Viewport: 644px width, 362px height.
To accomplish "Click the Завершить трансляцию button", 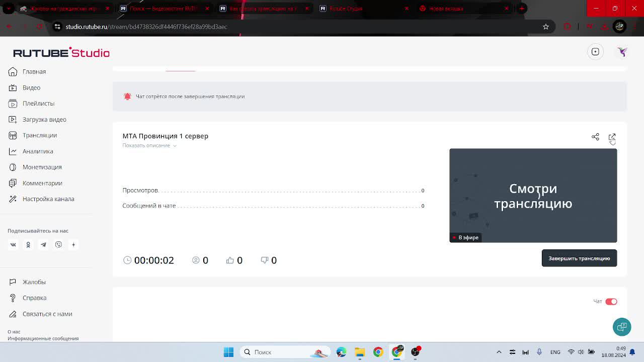I will click(x=579, y=258).
